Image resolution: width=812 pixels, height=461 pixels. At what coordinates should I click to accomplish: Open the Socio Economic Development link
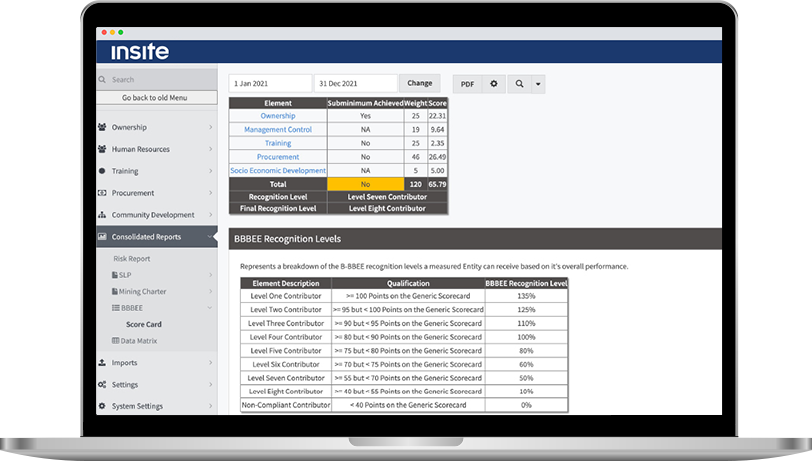278,171
